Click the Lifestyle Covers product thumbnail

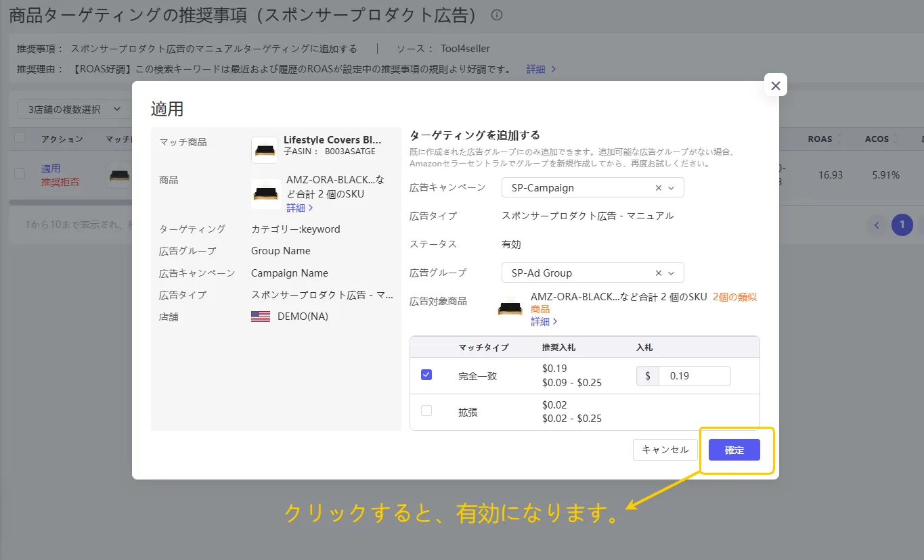coord(265,150)
